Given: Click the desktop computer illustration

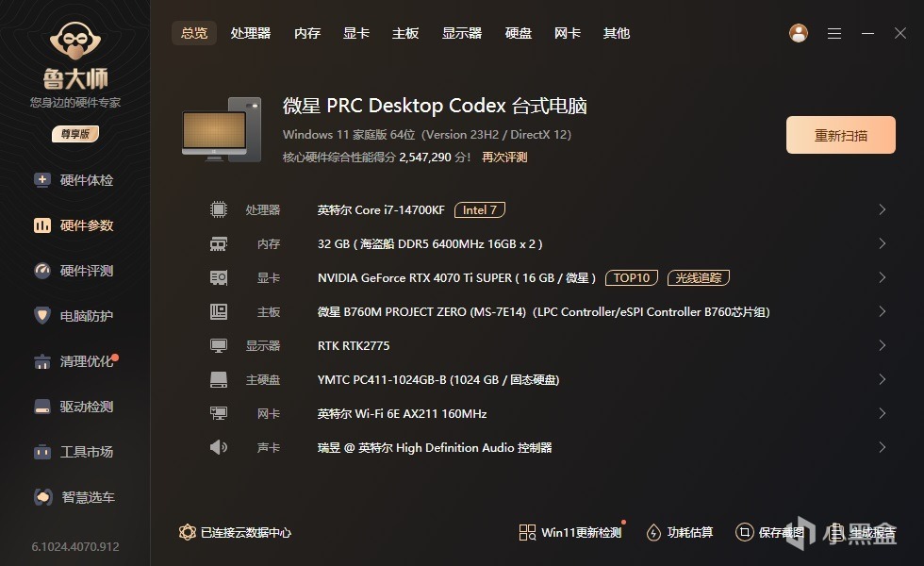Looking at the screenshot, I should [222, 130].
